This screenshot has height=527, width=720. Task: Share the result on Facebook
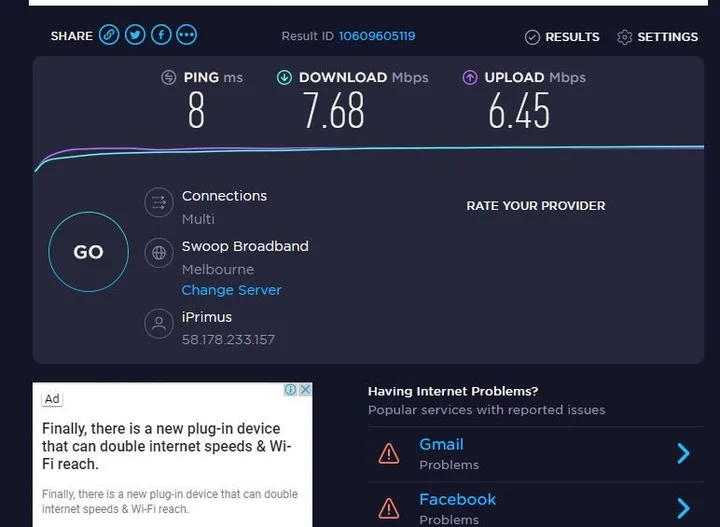click(x=161, y=36)
